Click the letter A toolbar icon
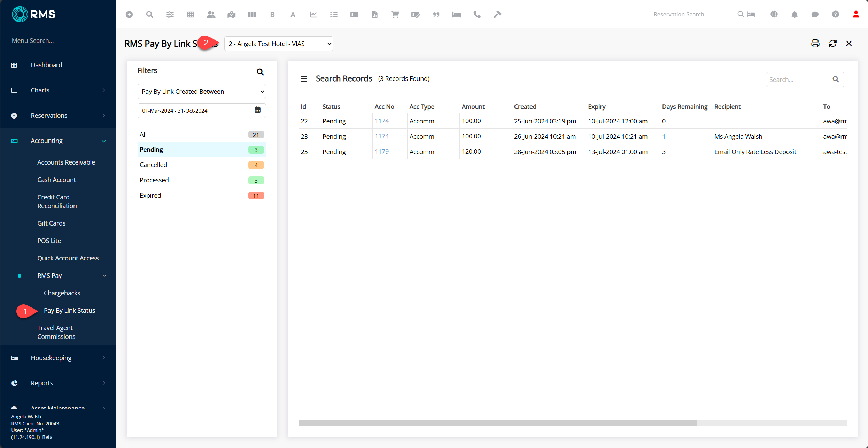This screenshot has height=448, width=868. (x=293, y=14)
